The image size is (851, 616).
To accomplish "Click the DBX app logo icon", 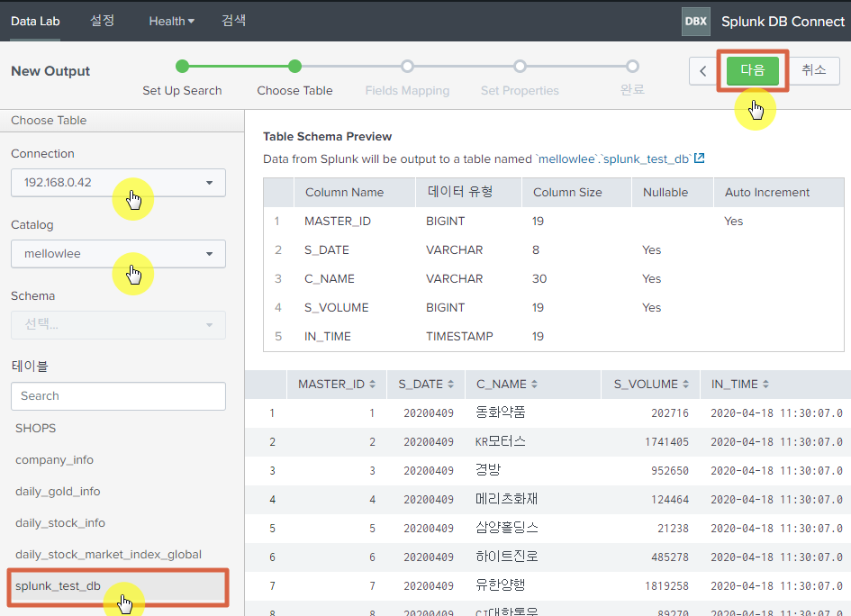I will point(696,22).
